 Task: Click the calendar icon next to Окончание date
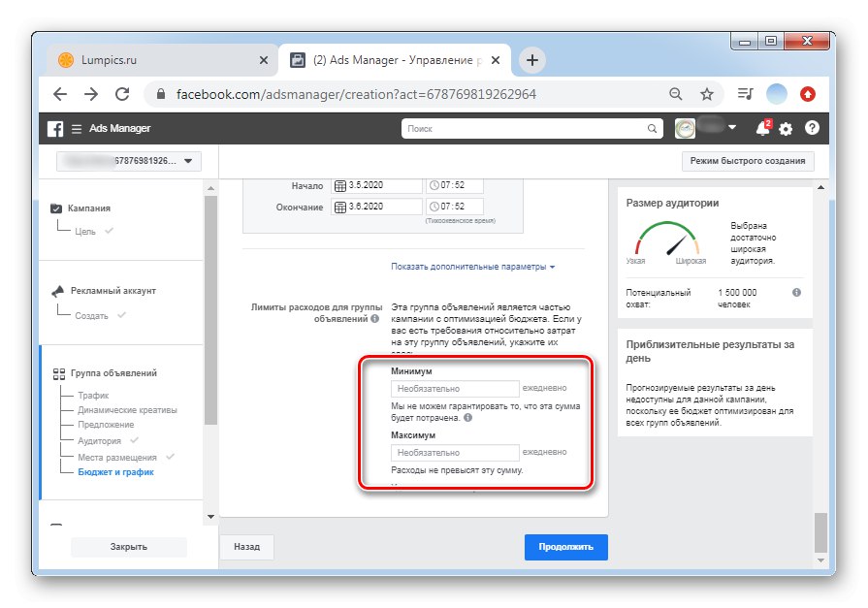340,208
